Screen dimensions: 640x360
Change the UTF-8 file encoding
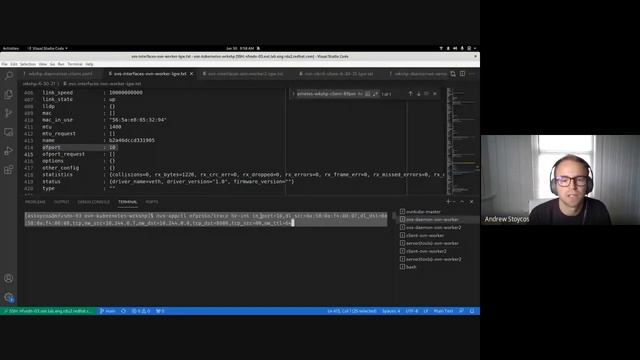pos(411,311)
